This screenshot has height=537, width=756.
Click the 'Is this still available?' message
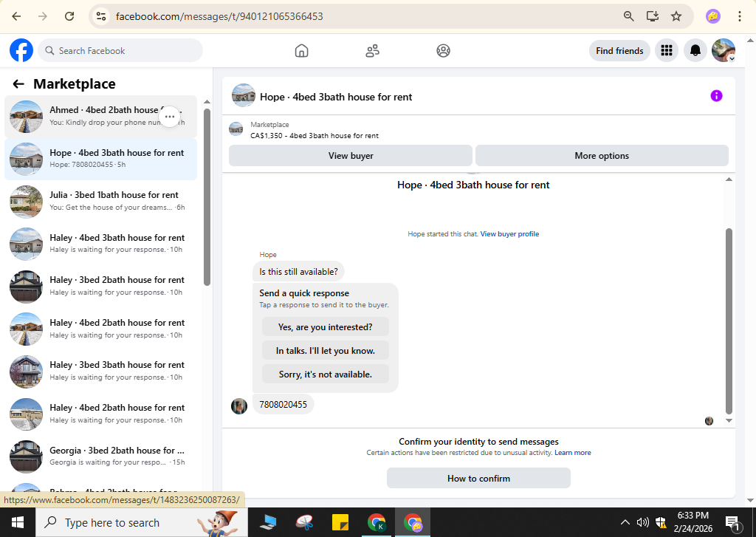[298, 272]
